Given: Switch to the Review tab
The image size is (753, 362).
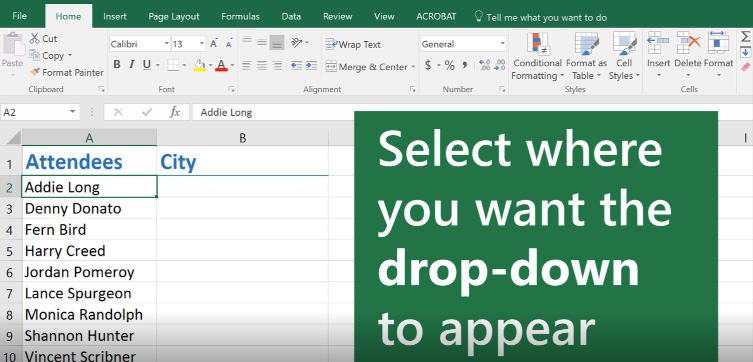Looking at the screenshot, I should [x=338, y=16].
